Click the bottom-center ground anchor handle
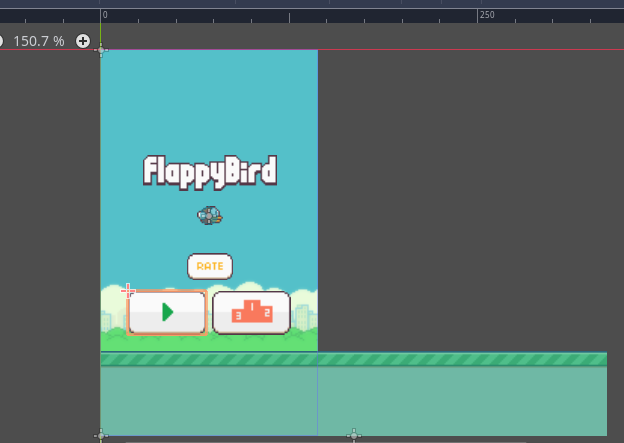Screen dimensions: 624x443 click(x=354, y=435)
